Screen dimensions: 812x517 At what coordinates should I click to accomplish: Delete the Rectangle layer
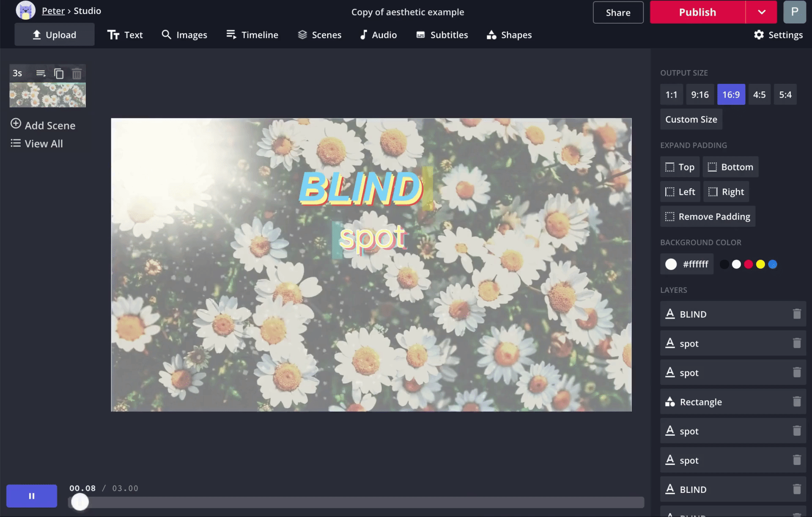click(796, 401)
